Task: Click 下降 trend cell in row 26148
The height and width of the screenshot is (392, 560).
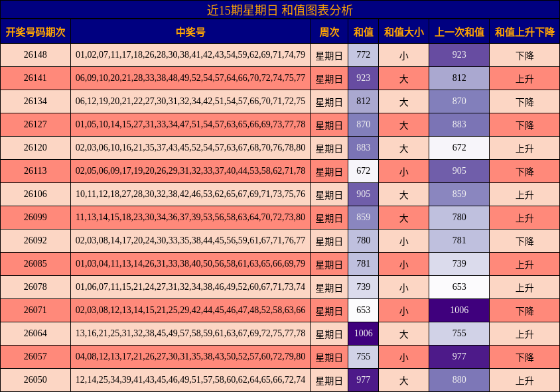Action: 524,55
